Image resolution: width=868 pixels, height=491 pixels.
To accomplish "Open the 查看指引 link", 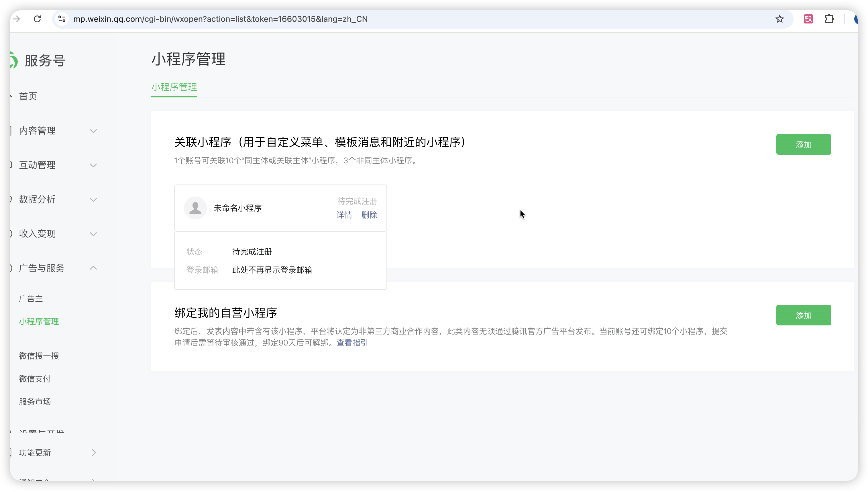I will (x=352, y=343).
